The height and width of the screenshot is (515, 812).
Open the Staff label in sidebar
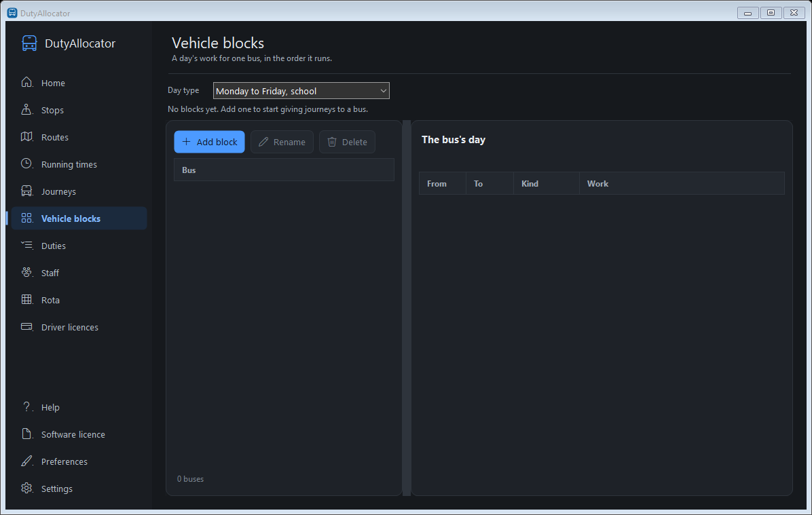click(50, 273)
